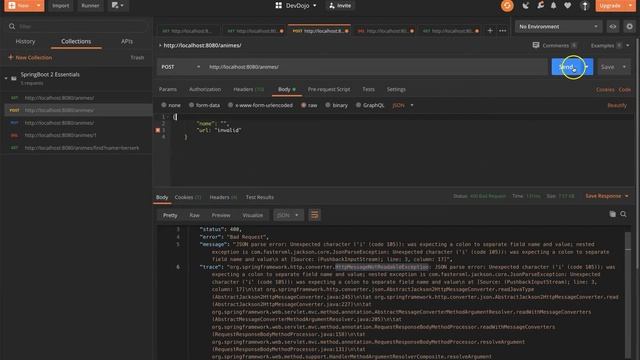Select the form-data body option
The image size is (640, 360).
point(191,105)
